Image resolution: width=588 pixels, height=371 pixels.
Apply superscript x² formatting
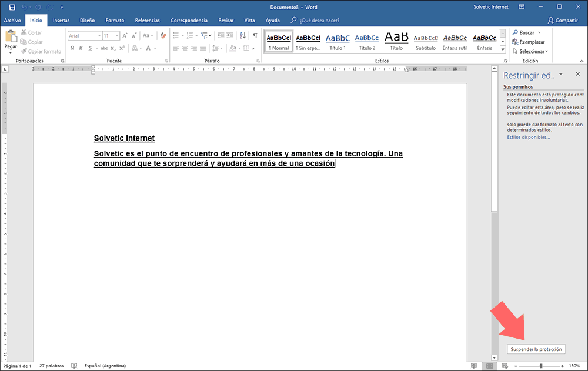click(122, 48)
